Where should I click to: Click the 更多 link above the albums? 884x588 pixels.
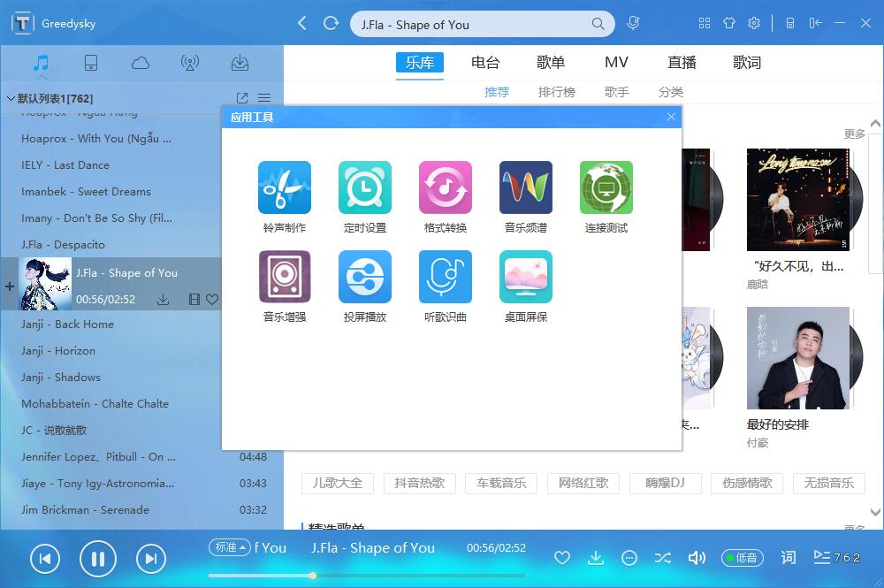coord(854,134)
